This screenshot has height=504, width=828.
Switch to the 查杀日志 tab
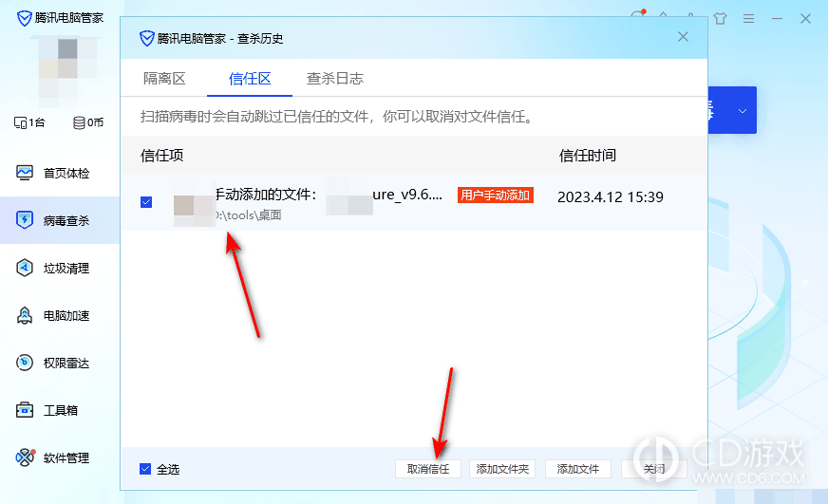335,79
